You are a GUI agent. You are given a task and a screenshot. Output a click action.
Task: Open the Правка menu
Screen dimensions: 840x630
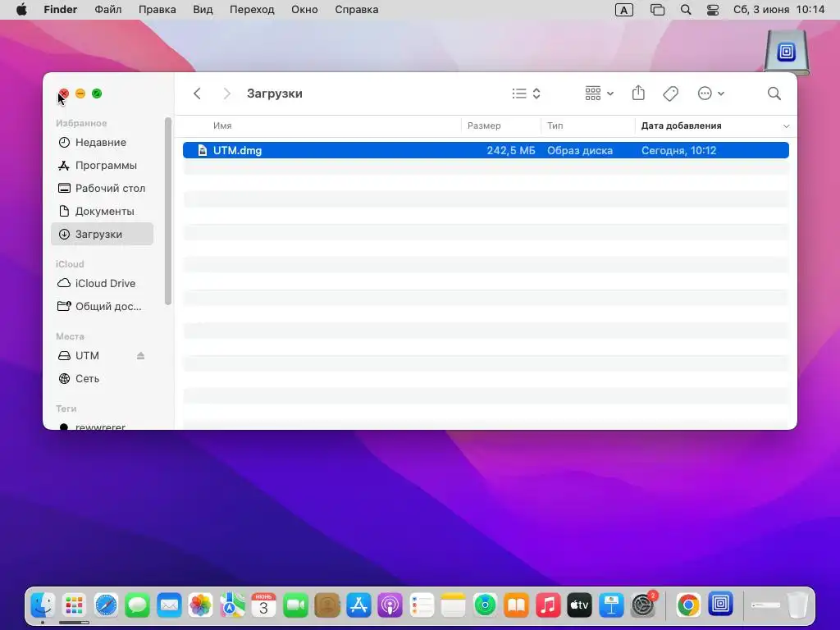(157, 10)
